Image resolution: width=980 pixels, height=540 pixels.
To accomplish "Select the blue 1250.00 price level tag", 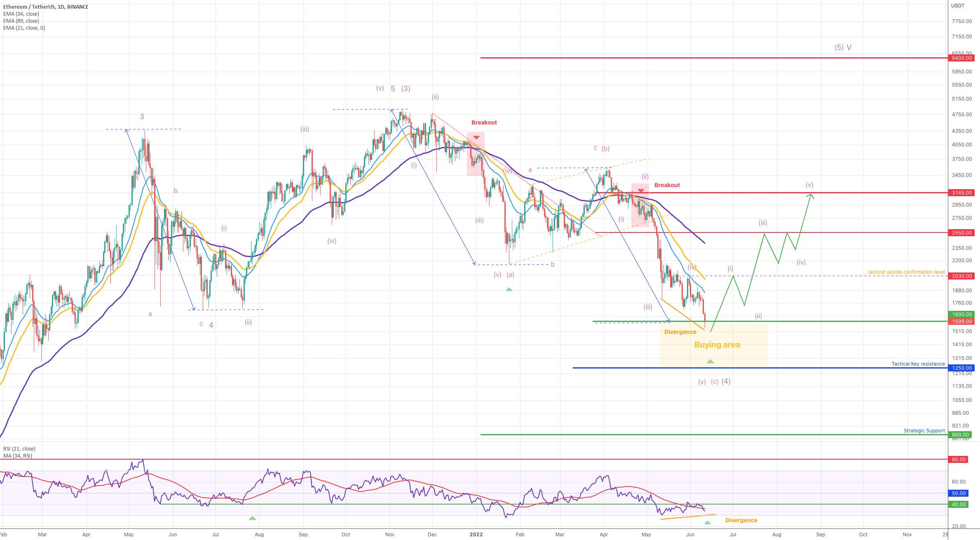I will coord(962,368).
